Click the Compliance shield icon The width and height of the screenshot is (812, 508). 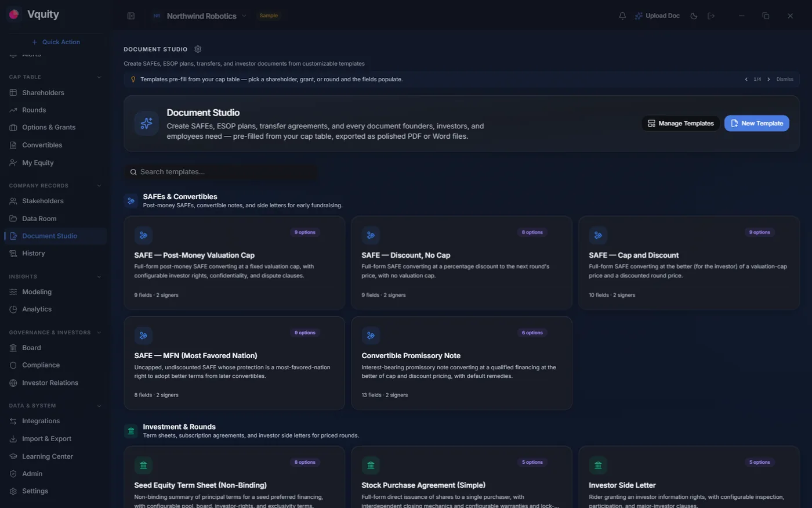pyautogui.click(x=13, y=365)
